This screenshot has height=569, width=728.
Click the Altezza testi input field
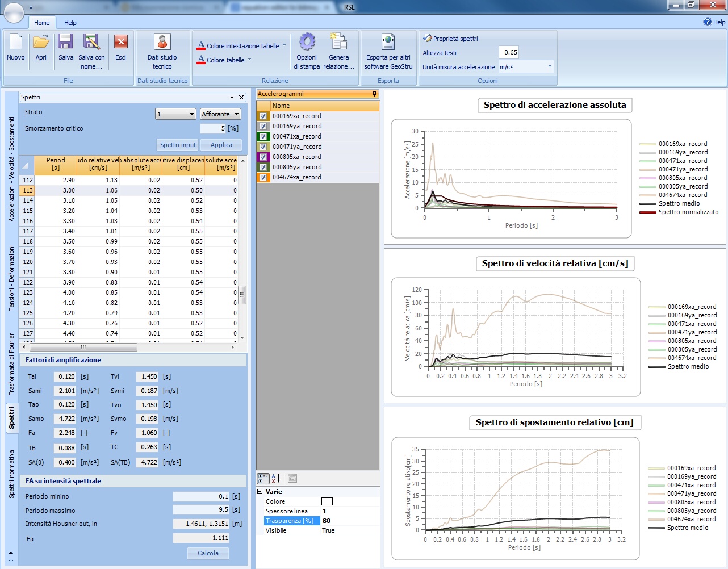click(509, 52)
